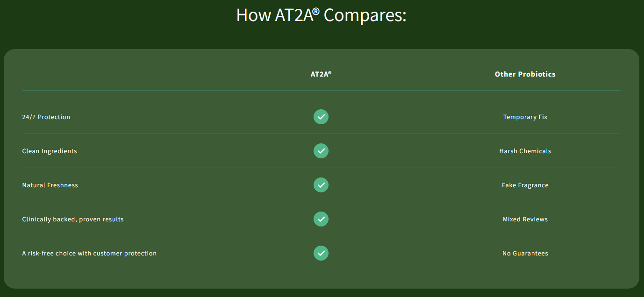Click the Fake Fragrance cell
This screenshot has width=644, height=297.
525,185
